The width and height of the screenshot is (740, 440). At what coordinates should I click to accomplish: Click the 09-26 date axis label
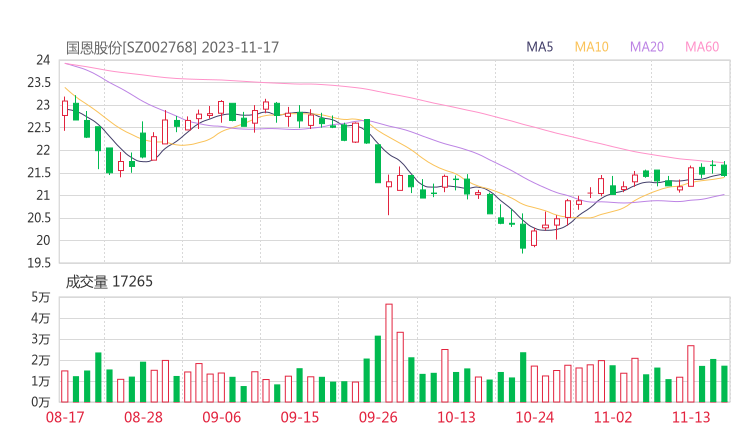coord(378,417)
